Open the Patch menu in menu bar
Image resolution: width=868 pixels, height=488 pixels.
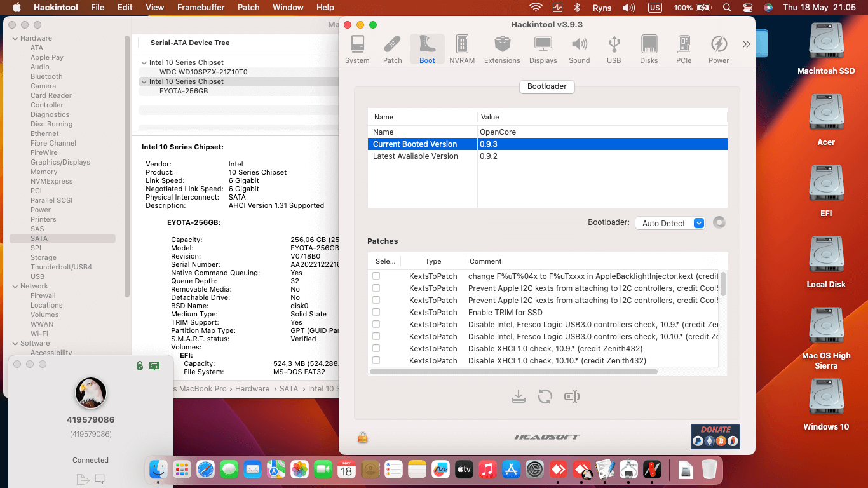coord(248,8)
